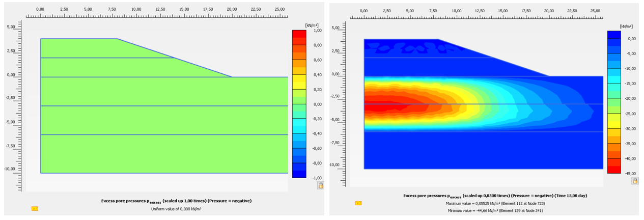This screenshot has width=644, height=220.
Task: Select the red 1,00 swatch in left legend
Action: 299,34
